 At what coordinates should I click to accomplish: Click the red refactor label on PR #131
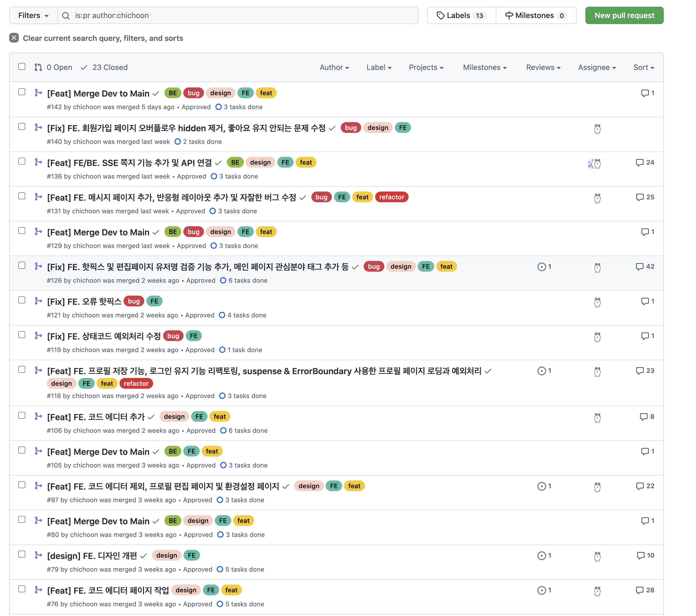click(391, 197)
